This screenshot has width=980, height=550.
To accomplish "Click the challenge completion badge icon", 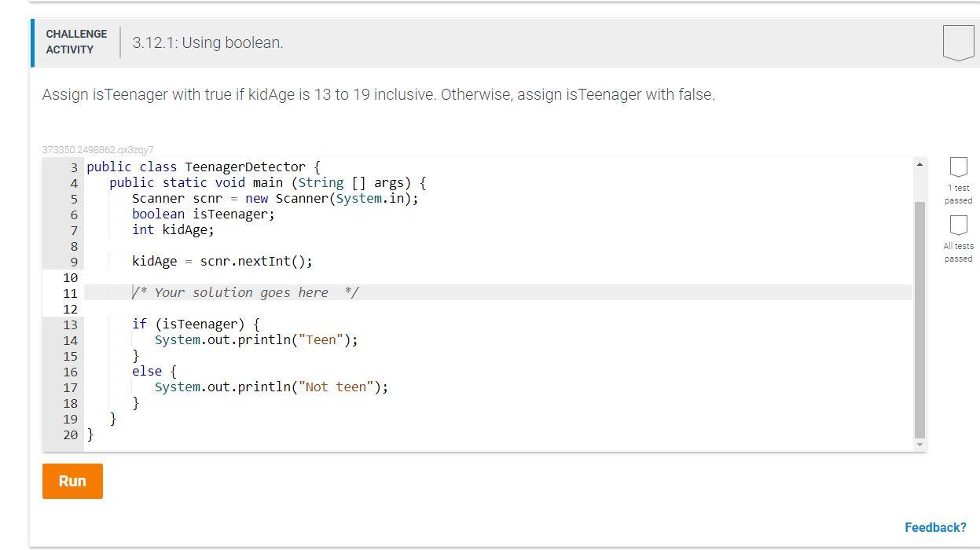I will tap(958, 42).
